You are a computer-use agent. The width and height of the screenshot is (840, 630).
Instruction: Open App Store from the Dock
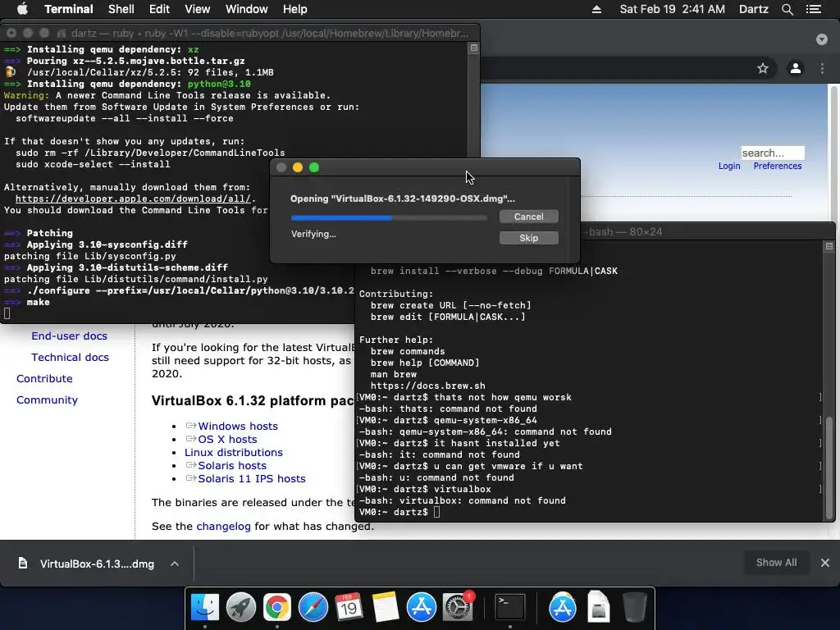(x=421, y=607)
